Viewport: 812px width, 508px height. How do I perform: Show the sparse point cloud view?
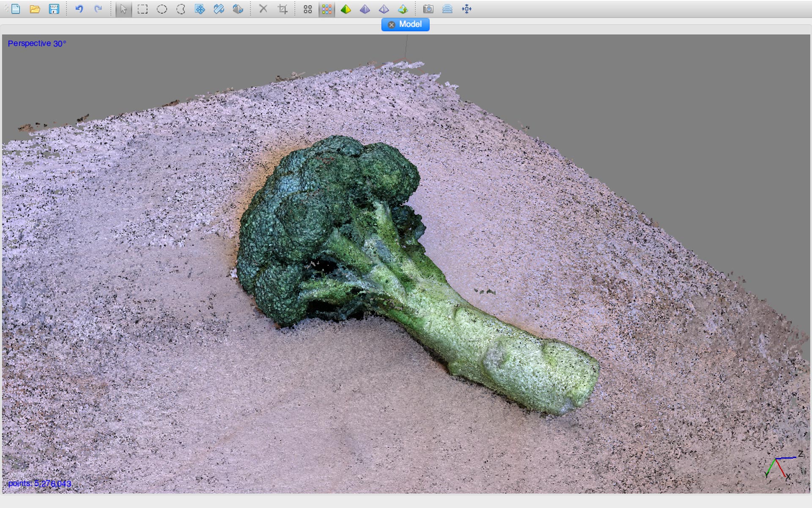coord(307,9)
